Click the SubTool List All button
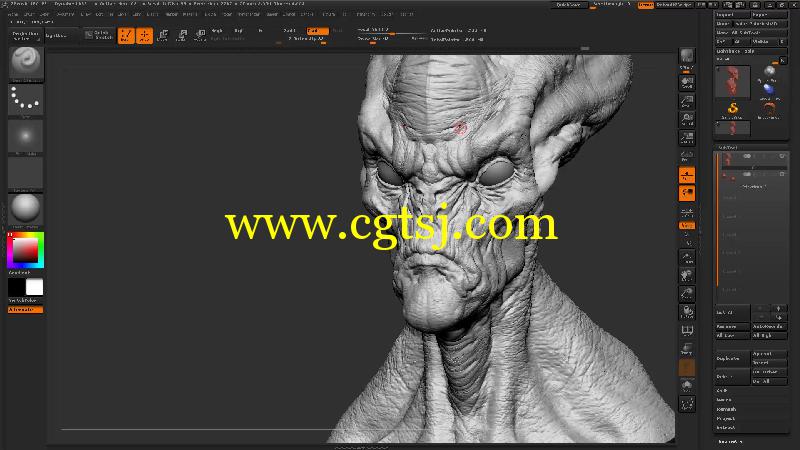The image size is (800, 450). coord(733,312)
